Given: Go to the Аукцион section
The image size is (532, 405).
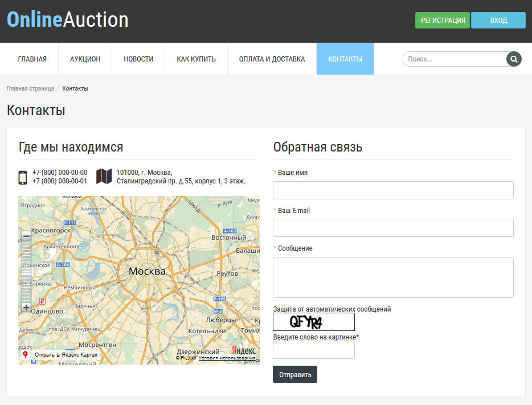Looking at the screenshot, I should (x=85, y=59).
